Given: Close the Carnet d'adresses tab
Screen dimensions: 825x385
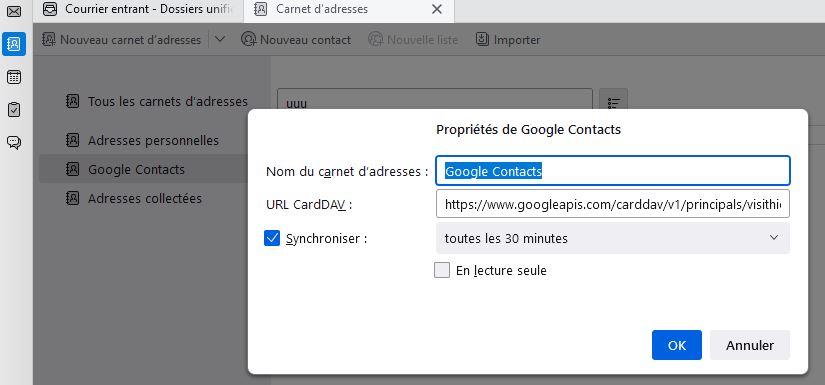Looking at the screenshot, I should tap(437, 9).
